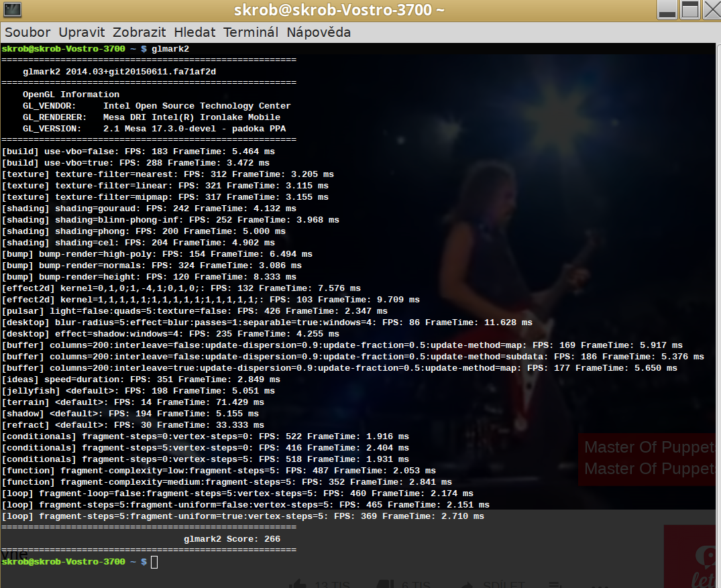Click the cursor box at the bottom prompt

(154, 562)
